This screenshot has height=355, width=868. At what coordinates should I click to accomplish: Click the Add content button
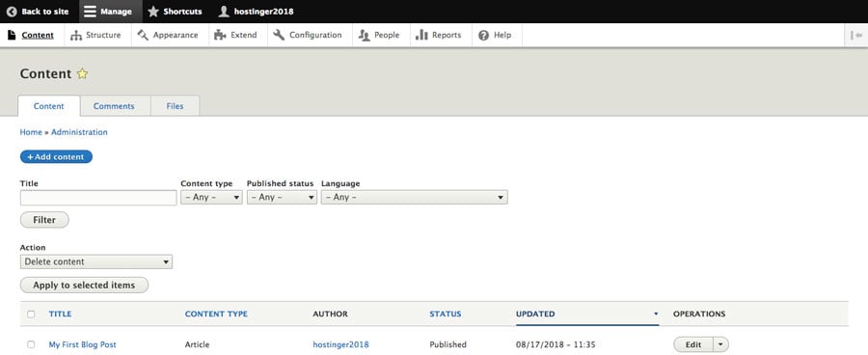point(57,156)
